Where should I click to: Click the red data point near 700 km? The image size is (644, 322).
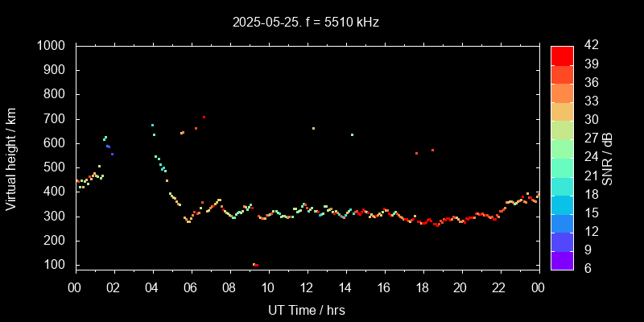click(204, 118)
